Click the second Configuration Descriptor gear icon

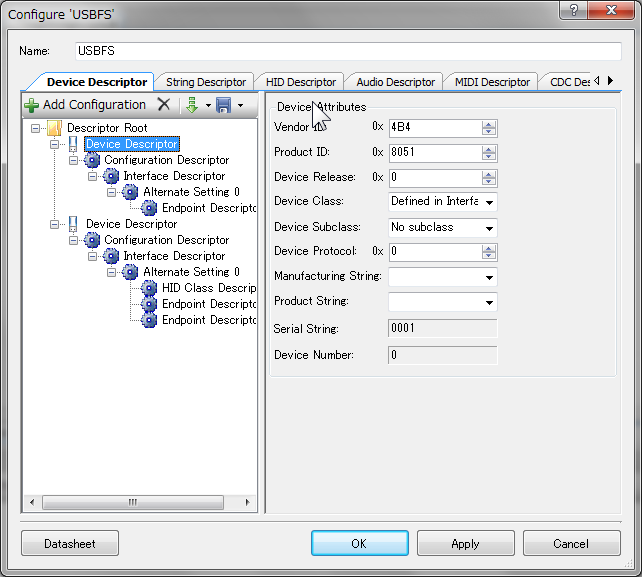tap(92, 240)
